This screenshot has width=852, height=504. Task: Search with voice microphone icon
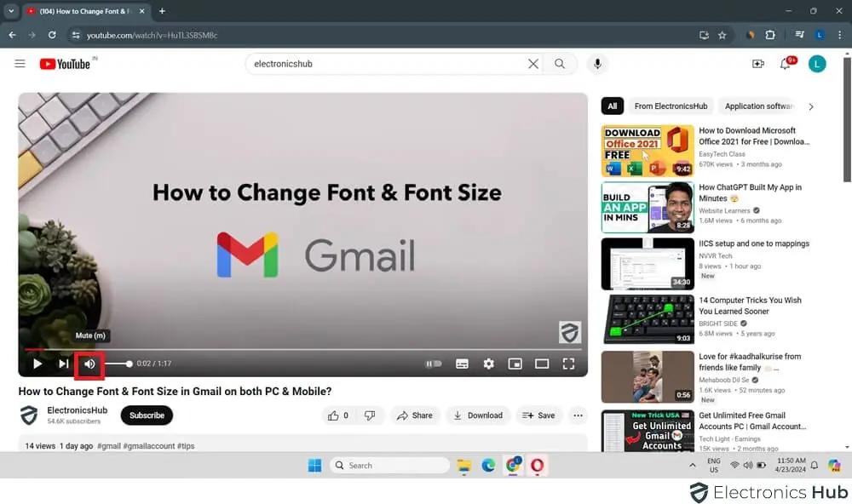597,64
